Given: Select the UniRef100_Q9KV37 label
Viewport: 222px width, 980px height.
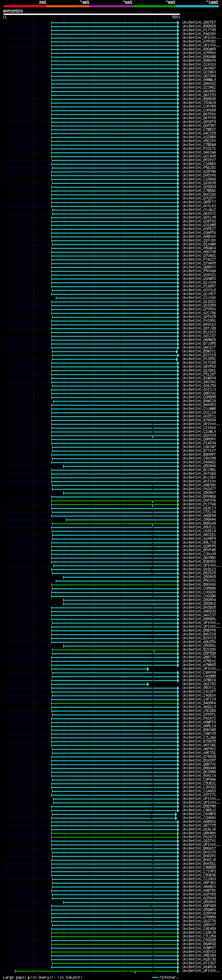Looking at the screenshot, I should (199, 925).
